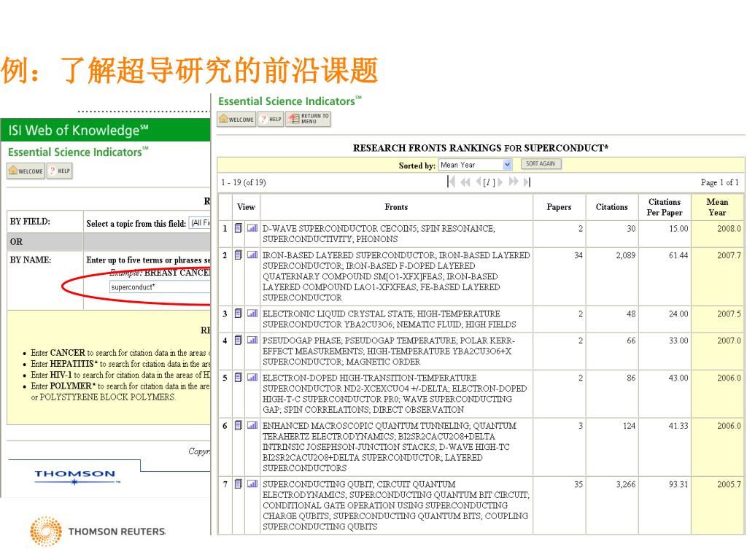
Task: Click Essential Science Indicators title in left window
Action: pyautogui.click(x=78, y=152)
